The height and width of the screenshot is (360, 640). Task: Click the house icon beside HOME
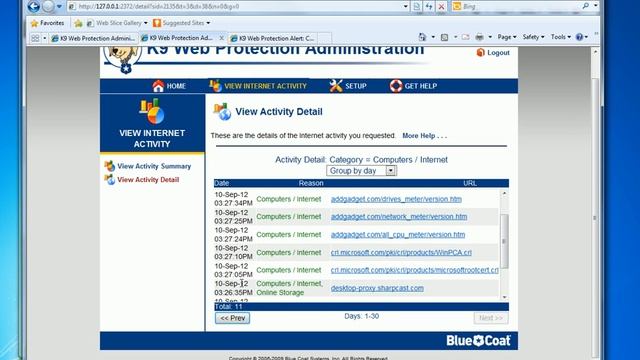point(158,86)
